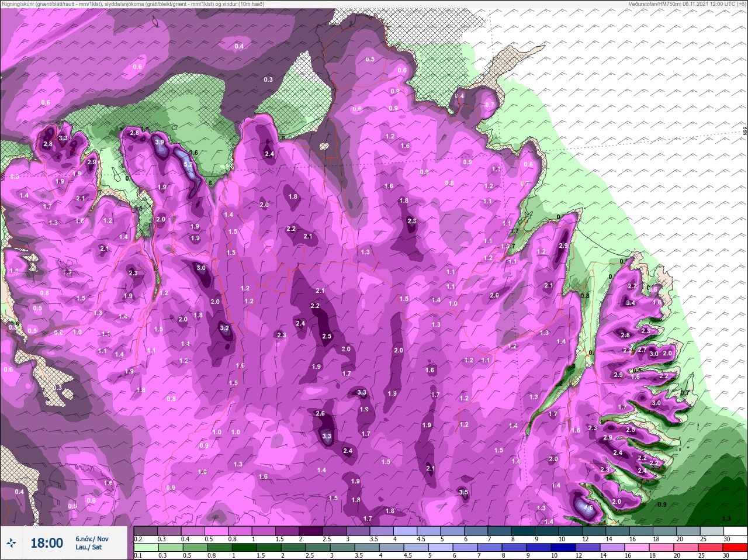
Task: Select the bright pink 0.5–0.8 snow legend swatch
Action: click(217, 531)
